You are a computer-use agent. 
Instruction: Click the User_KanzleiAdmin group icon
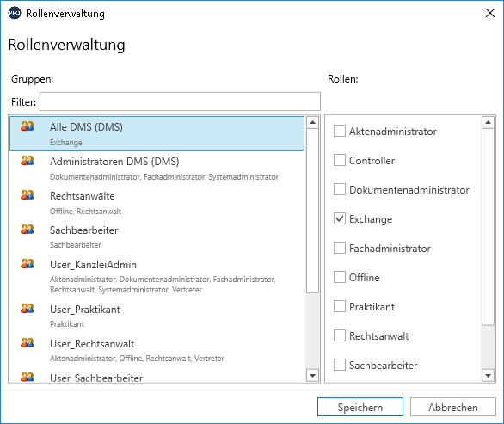[28, 263]
